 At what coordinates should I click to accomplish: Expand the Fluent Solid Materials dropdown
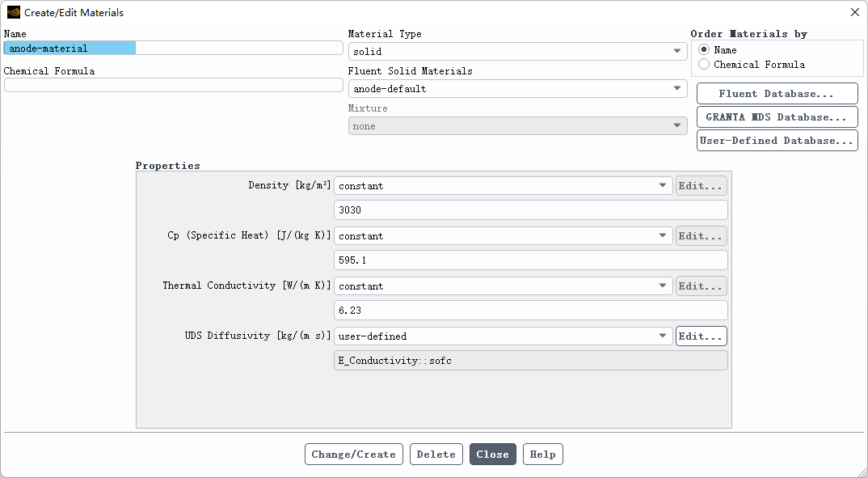pos(517,89)
